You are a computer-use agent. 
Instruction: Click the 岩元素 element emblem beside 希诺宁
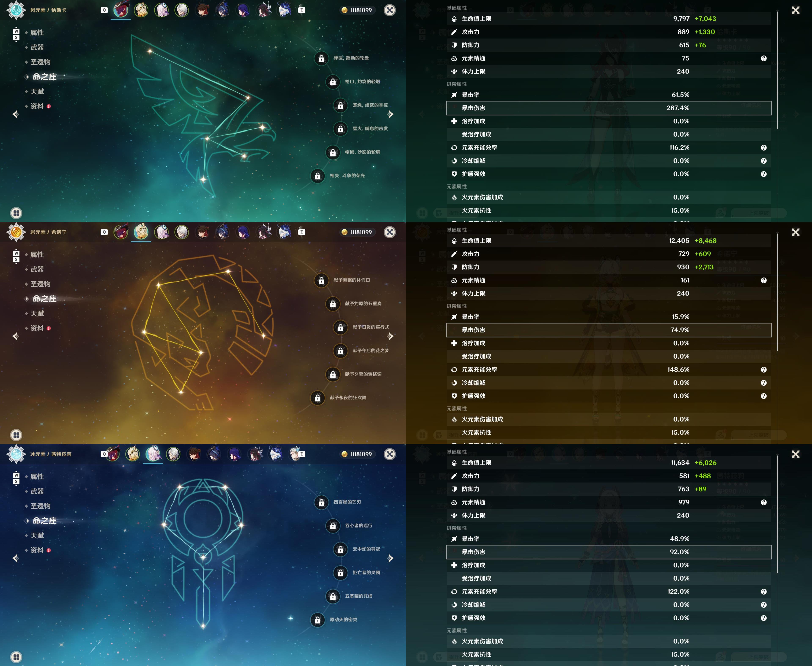coord(16,232)
